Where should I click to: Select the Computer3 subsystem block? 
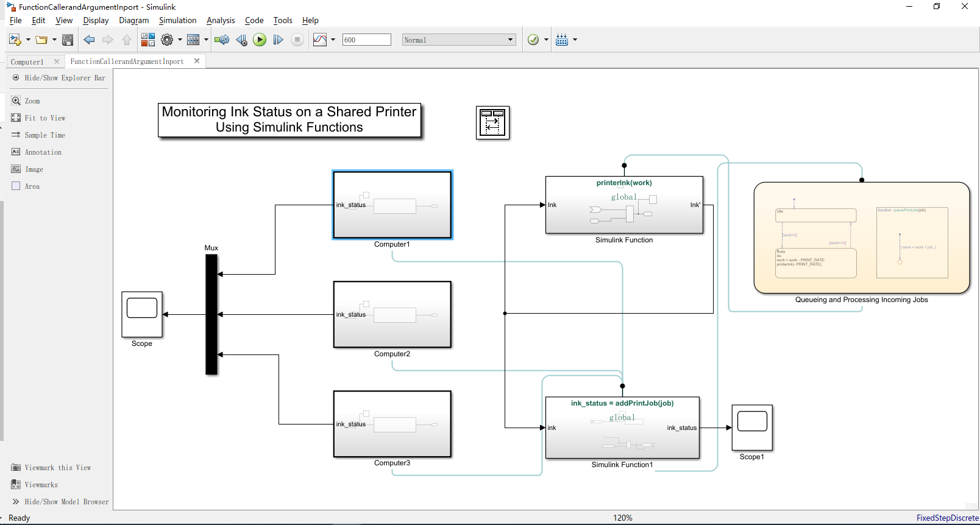pyautogui.click(x=392, y=424)
